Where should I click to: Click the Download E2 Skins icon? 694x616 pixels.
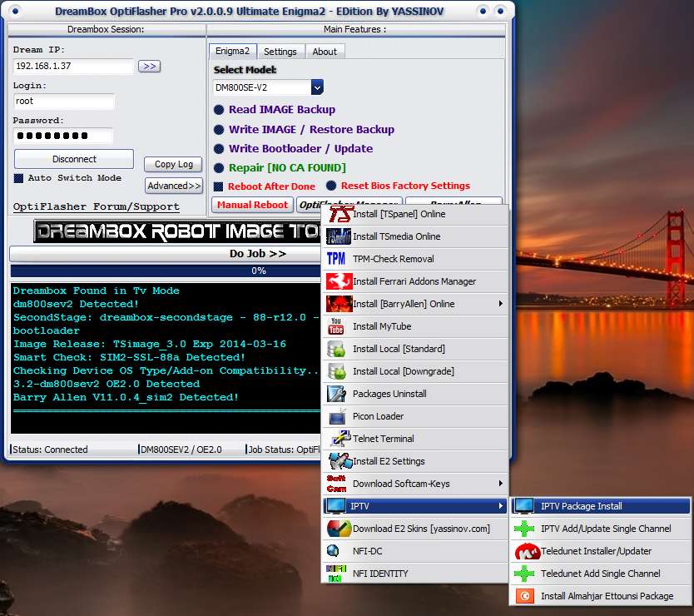(339, 529)
